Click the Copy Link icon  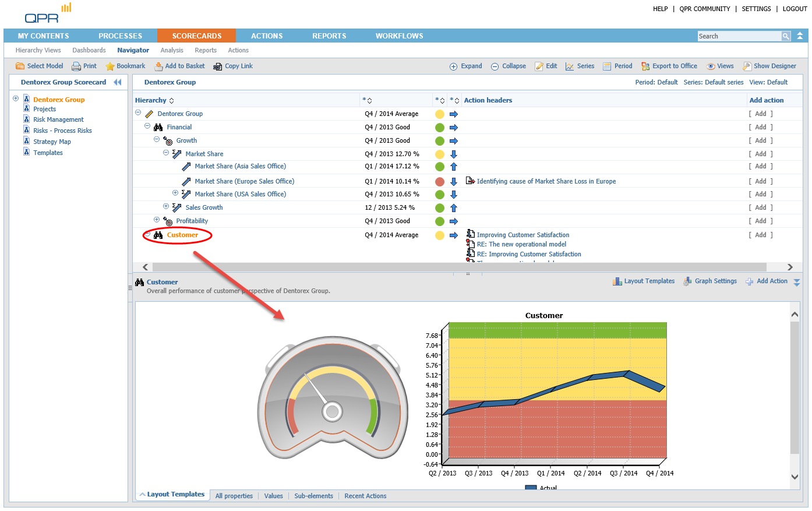coord(218,66)
